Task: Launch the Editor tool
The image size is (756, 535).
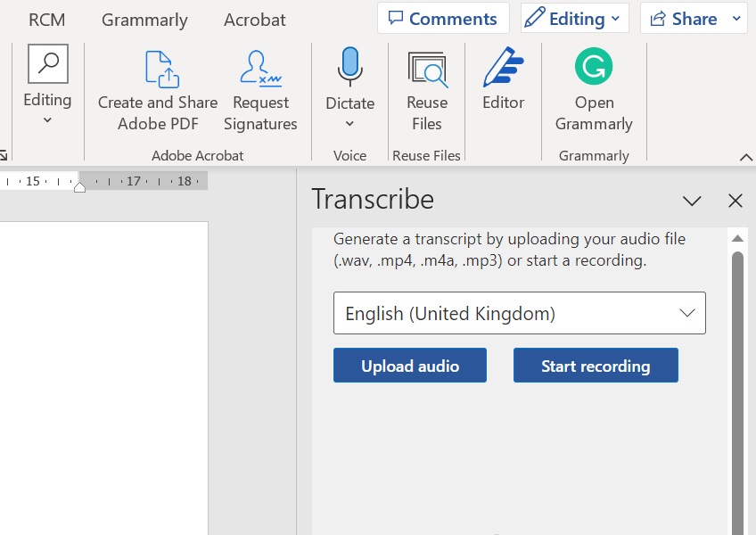Action: 503,67
